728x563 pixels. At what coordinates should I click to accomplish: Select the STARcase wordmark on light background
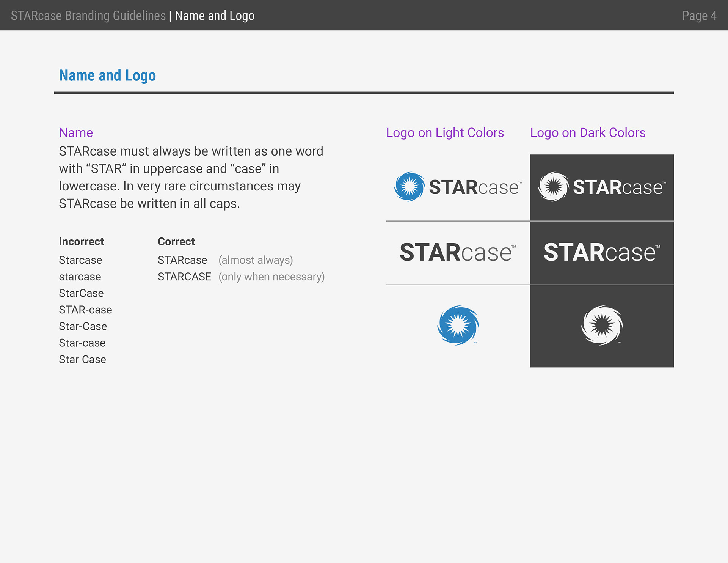point(458,252)
